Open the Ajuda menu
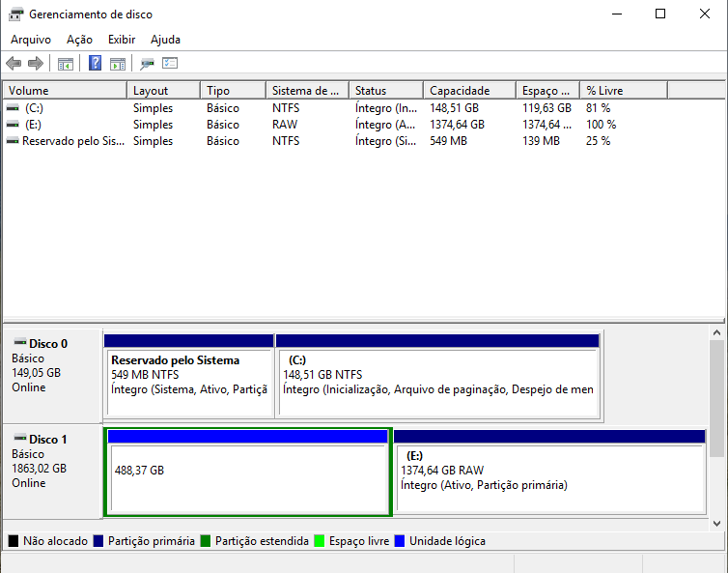 coord(165,40)
